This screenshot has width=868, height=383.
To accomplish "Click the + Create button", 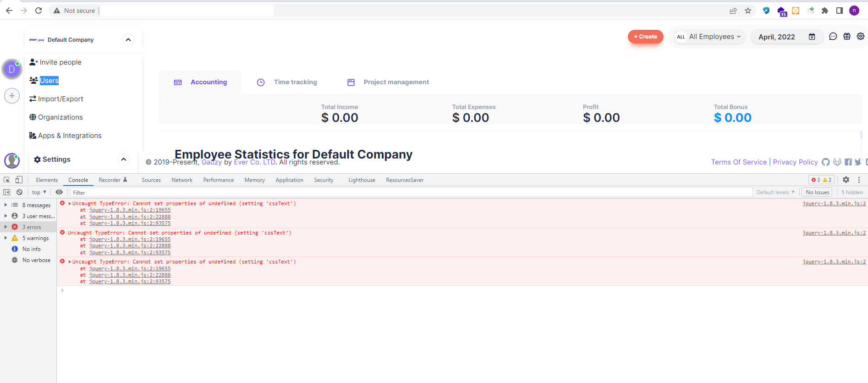I will pos(645,37).
